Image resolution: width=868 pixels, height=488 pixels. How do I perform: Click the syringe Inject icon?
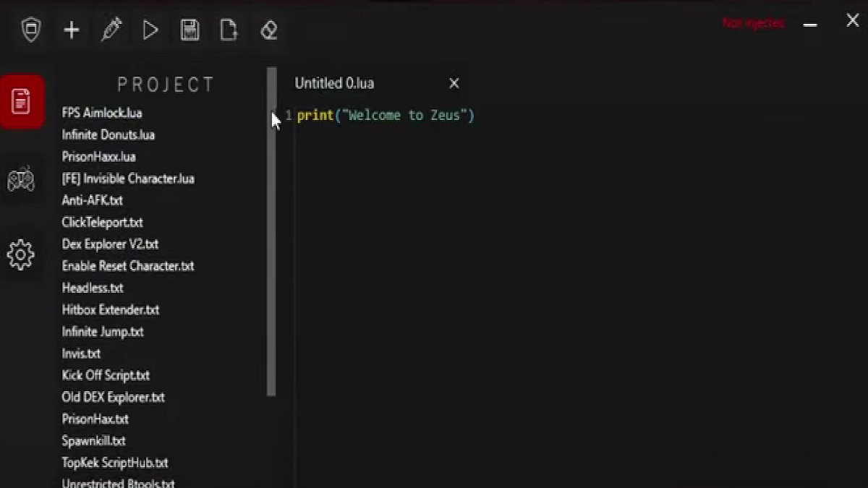point(111,30)
